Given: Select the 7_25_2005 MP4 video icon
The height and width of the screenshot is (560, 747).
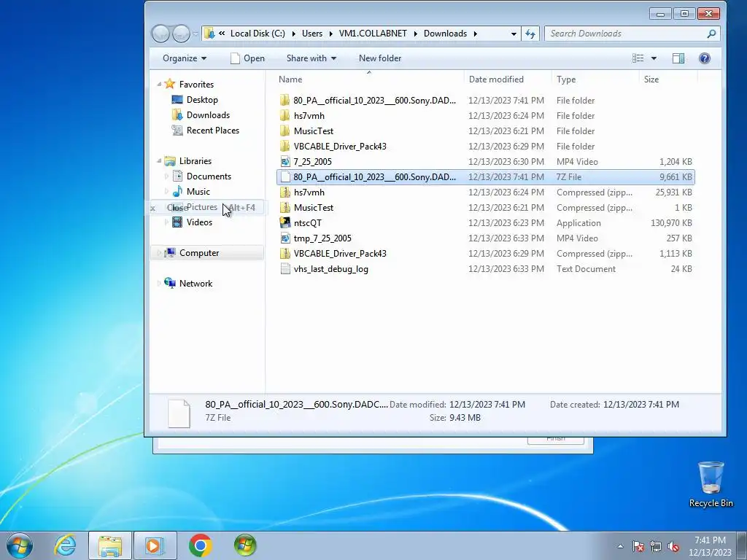Looking at the screenshot, I should point(285,161).
